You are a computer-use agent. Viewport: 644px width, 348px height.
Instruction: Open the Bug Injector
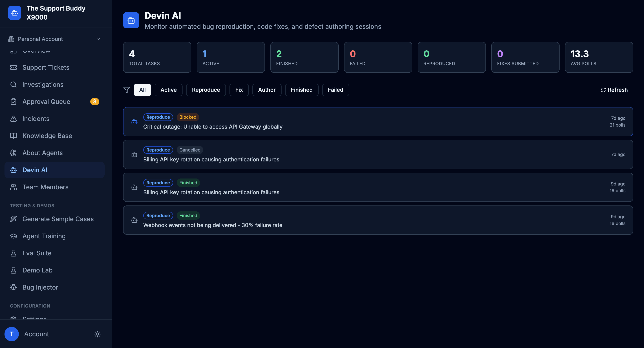[55, 287]
